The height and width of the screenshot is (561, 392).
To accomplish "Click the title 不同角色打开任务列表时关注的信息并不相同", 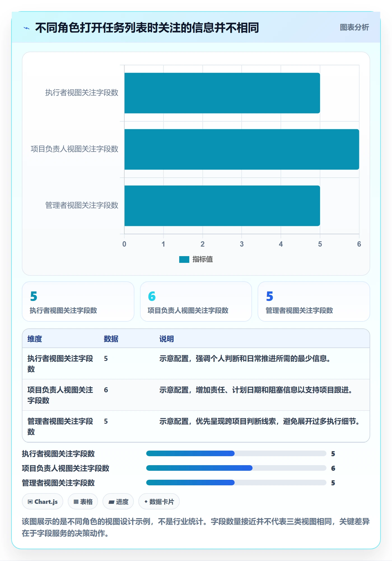I will tap(147, 28).
